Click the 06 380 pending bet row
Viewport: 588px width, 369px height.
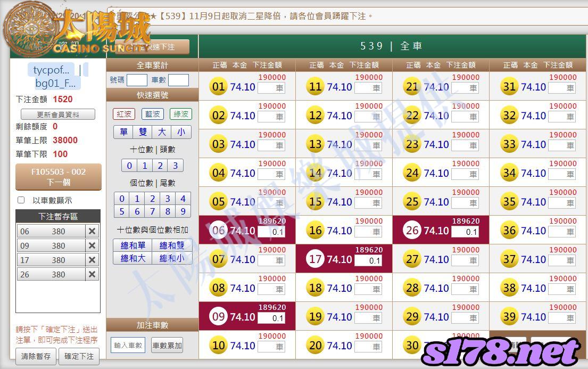51,231
